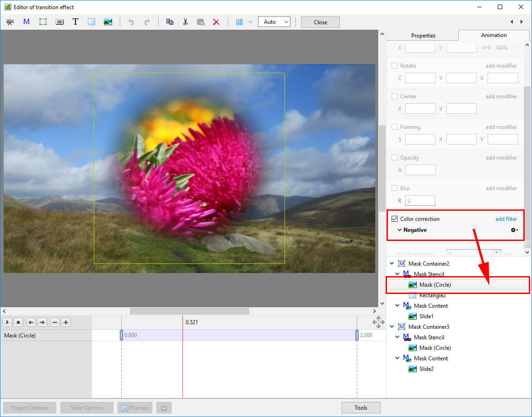
Task: Click the add filter link
Action: [x=506, y=219]
